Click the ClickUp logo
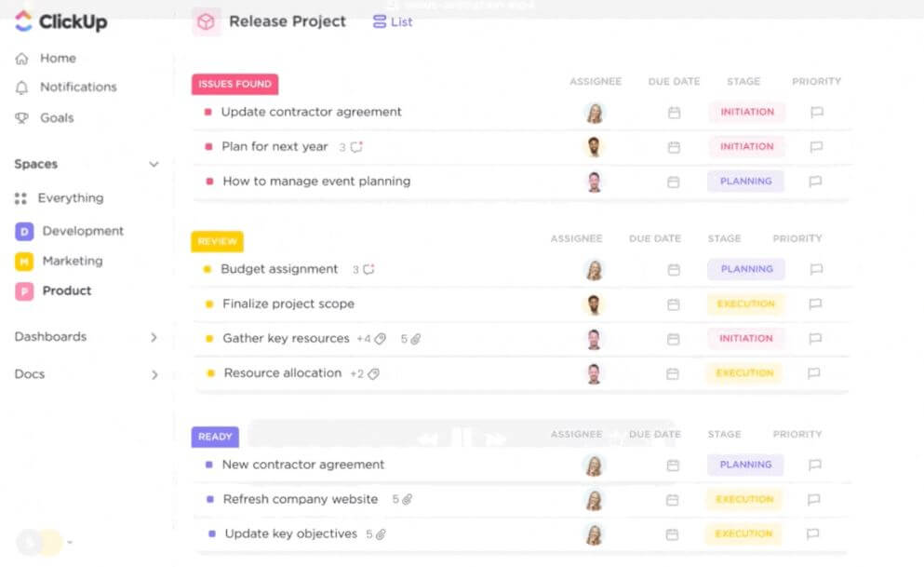Screen dimensions: 924x567 [60, 21]
